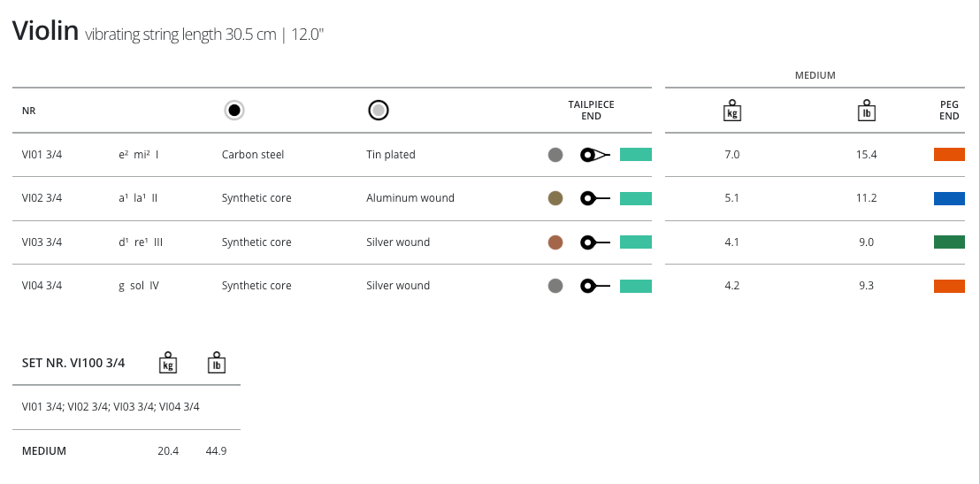Screen dimensions: 980x484
Task: Click the kg weight icon in Medium header
Action: click(x=731, y=111)
